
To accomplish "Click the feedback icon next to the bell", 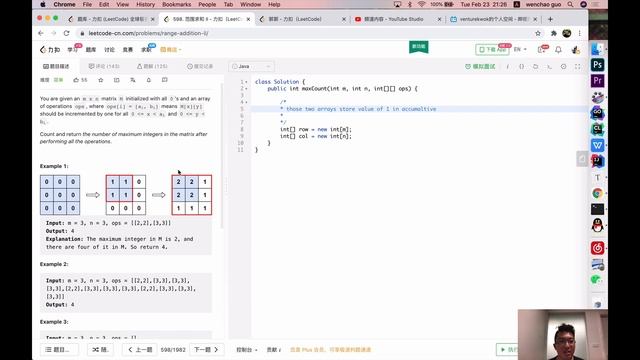I will pos(164,80).
